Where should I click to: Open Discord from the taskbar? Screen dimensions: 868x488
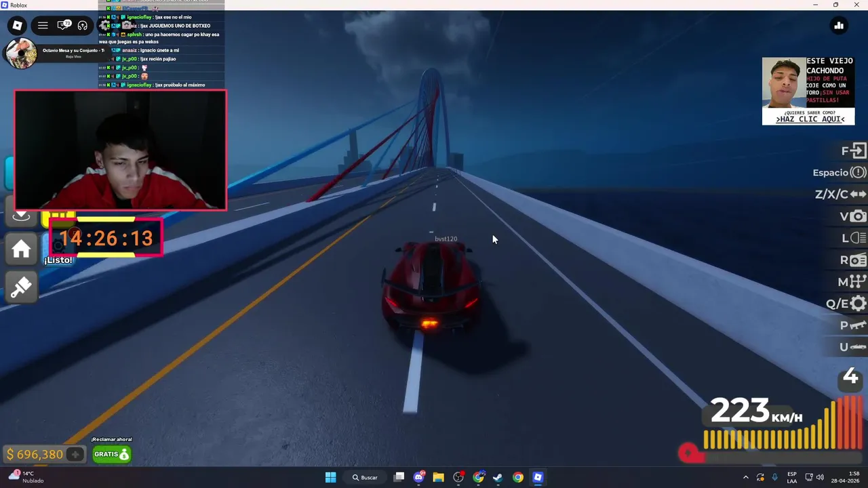[x=418, y=477]
